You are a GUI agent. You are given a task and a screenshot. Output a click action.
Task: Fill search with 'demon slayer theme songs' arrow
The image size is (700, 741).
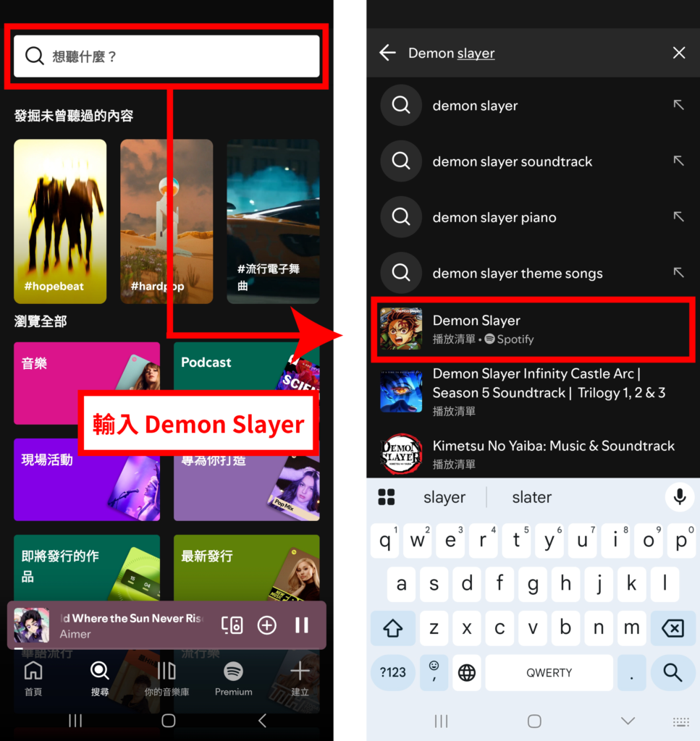(679, 272)
